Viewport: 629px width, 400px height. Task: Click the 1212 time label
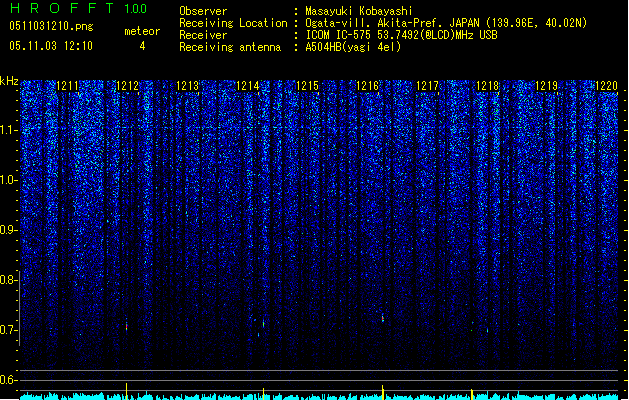tap(127, 86)
